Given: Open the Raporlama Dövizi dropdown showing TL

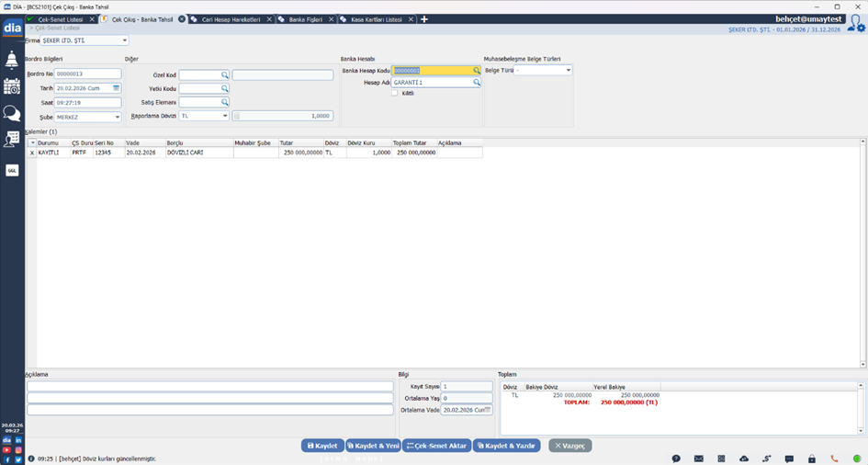Looking at the screenshot, I should click(224, 116).
